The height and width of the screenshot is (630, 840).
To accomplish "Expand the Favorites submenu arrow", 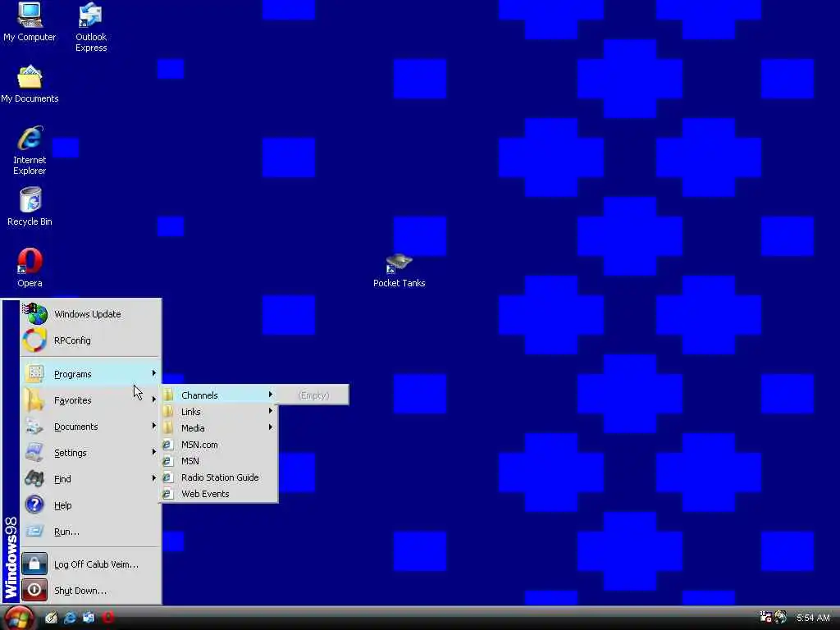I will (x=153, y=399).
